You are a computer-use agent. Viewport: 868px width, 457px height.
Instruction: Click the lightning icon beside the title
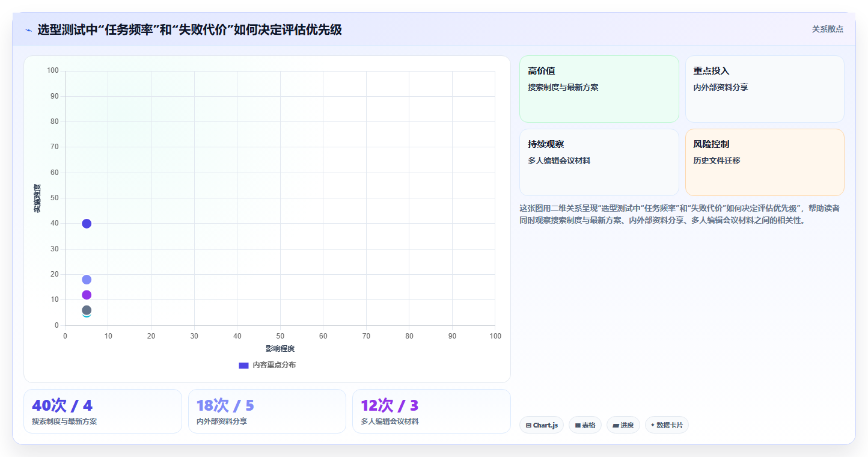[x=29, y=30]
